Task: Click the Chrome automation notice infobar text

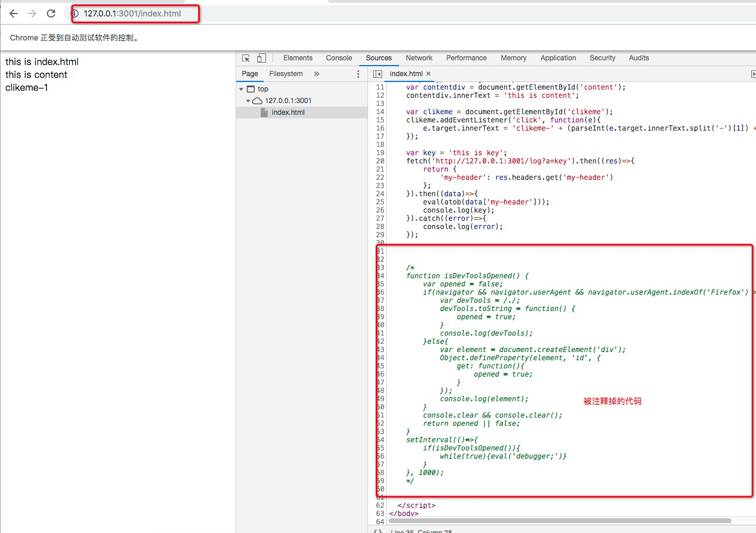Action: point(76,38)
